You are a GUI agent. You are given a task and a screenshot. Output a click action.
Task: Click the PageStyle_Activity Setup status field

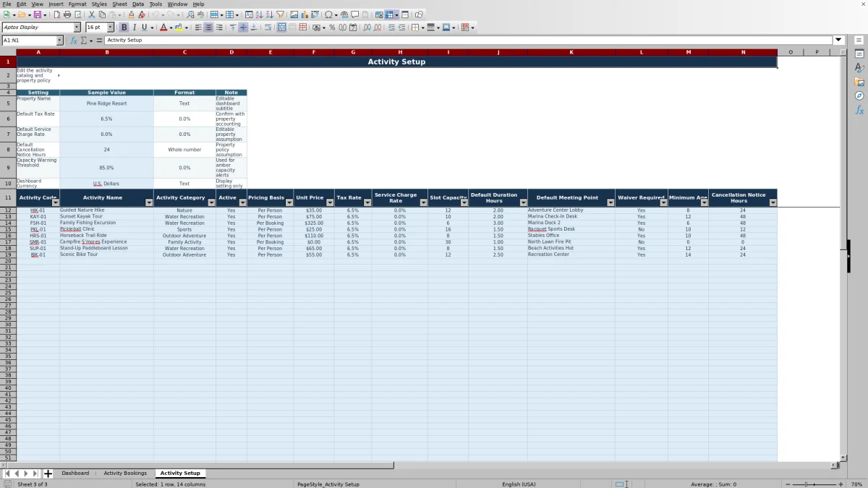point(328,484)
